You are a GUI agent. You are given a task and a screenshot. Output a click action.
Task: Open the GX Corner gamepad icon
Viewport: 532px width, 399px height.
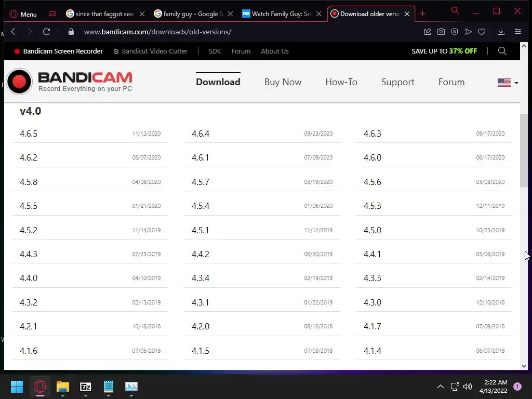52,14
